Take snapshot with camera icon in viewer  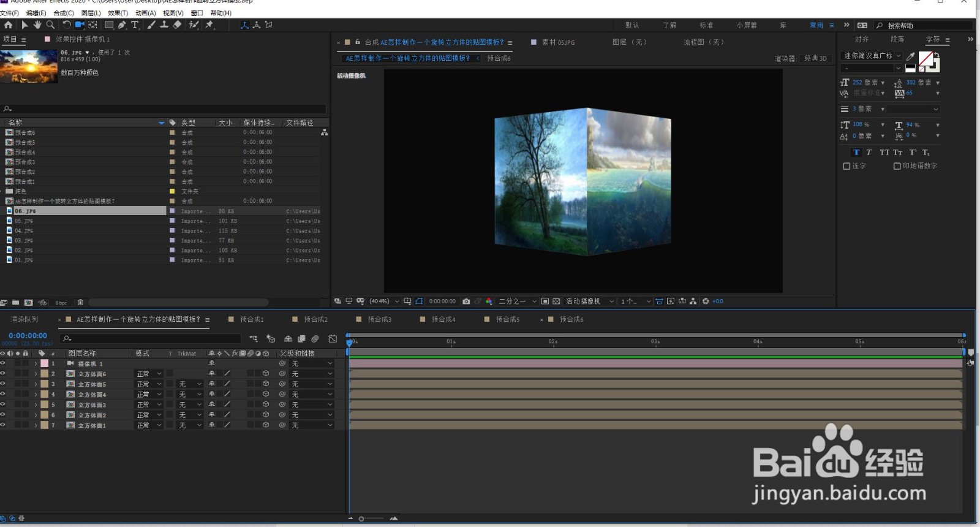tap(466, 301)
